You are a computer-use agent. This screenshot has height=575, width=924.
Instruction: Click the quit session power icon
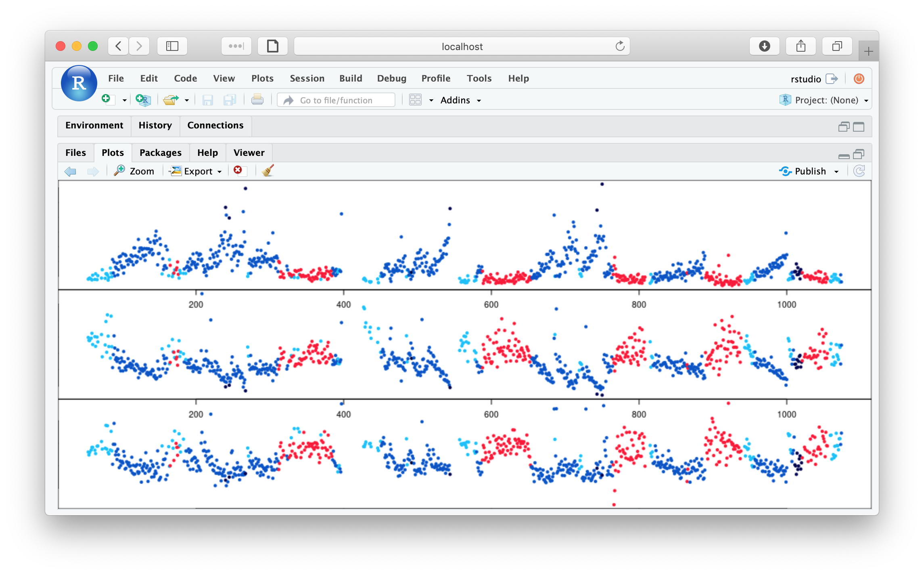coord(859,79)
